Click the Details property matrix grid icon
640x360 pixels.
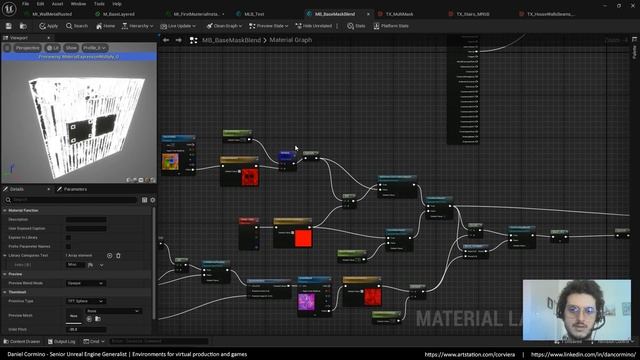[x=144, y=200]
